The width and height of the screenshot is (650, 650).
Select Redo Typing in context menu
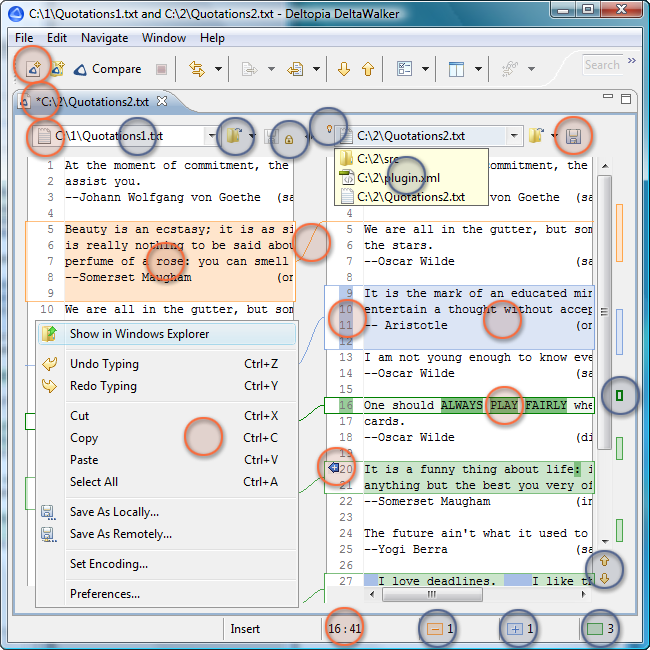[167, 386]
